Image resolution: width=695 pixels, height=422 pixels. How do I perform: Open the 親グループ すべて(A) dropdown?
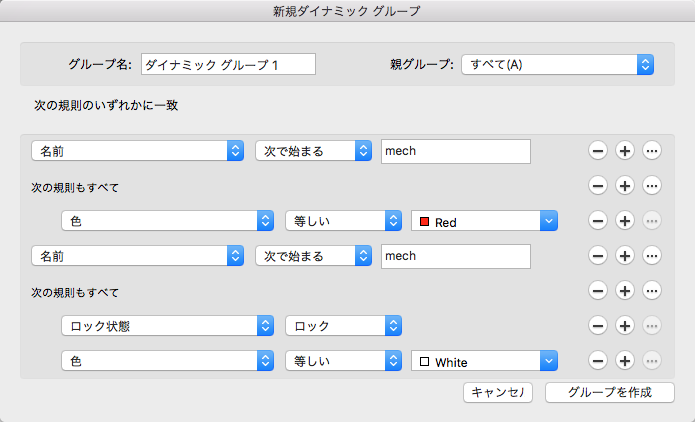coord(557,64)
